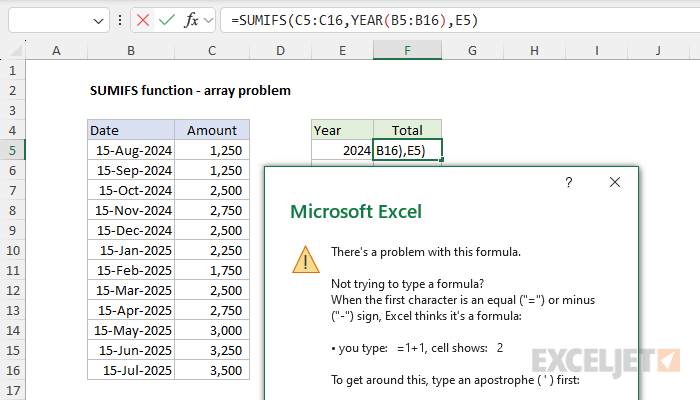
Task: Select column H header
Action: (x=534, y=50)
